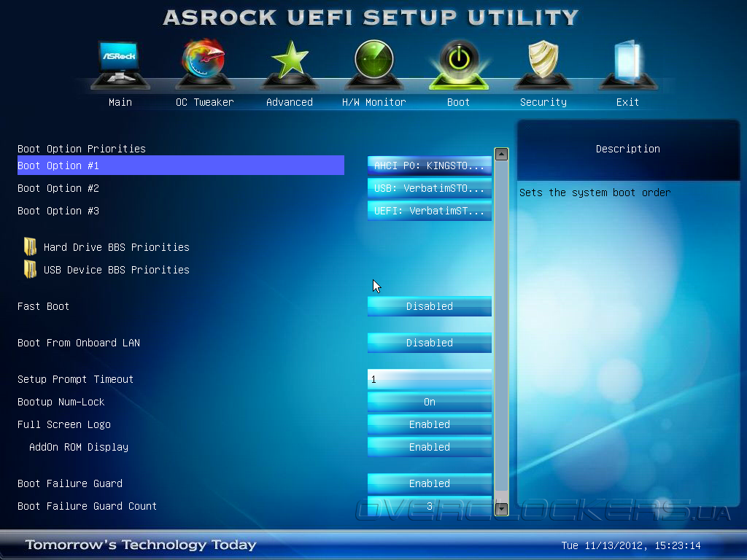
Task: Open the H/W Monitor radar icon
Action: 374,64
